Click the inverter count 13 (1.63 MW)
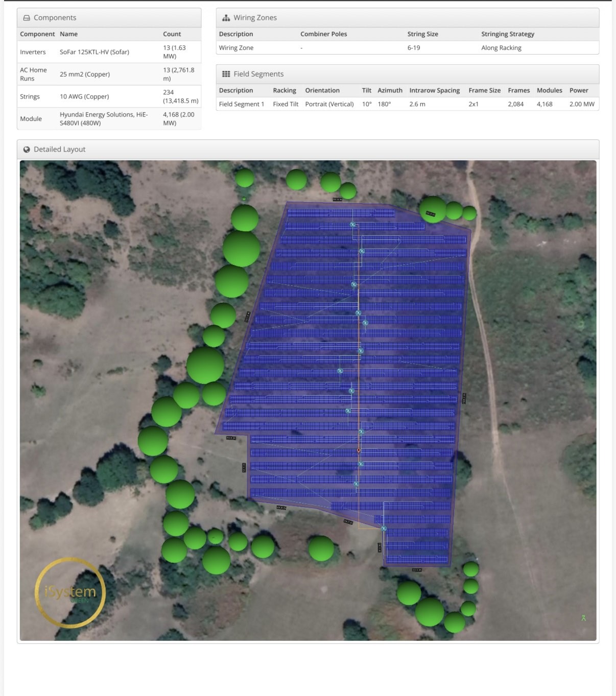Viewport: 616px width, 696px height. [174, 52]
